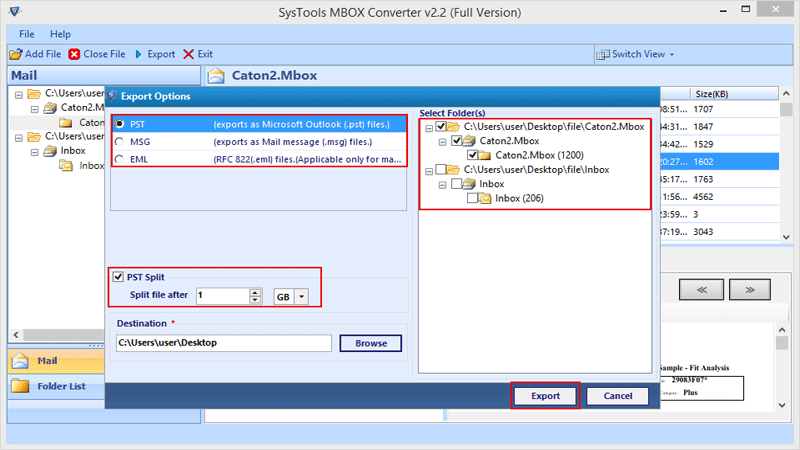Open the File menu

27,34
